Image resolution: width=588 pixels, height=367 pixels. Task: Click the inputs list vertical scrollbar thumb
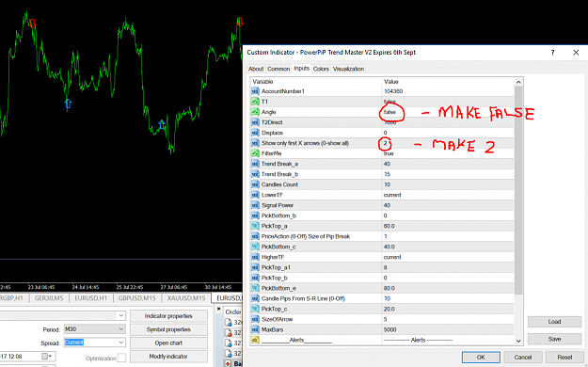point(518,190)
